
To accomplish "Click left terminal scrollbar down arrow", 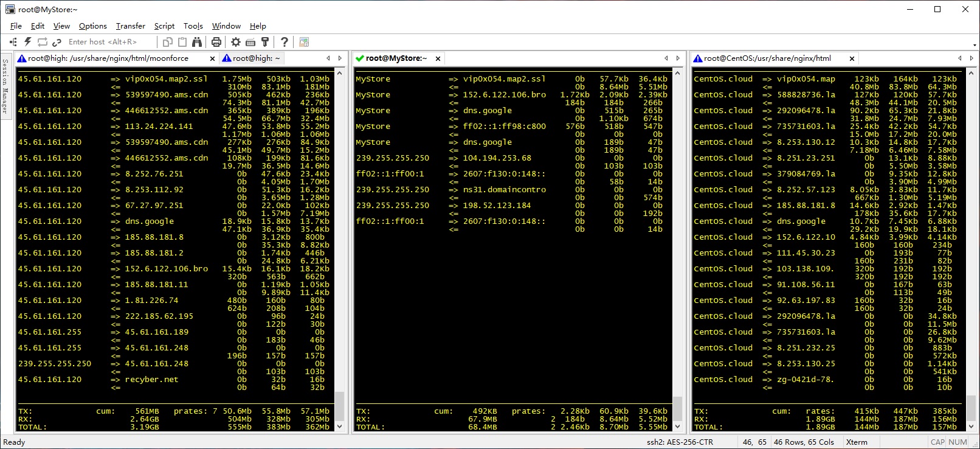I will point(340,426).
